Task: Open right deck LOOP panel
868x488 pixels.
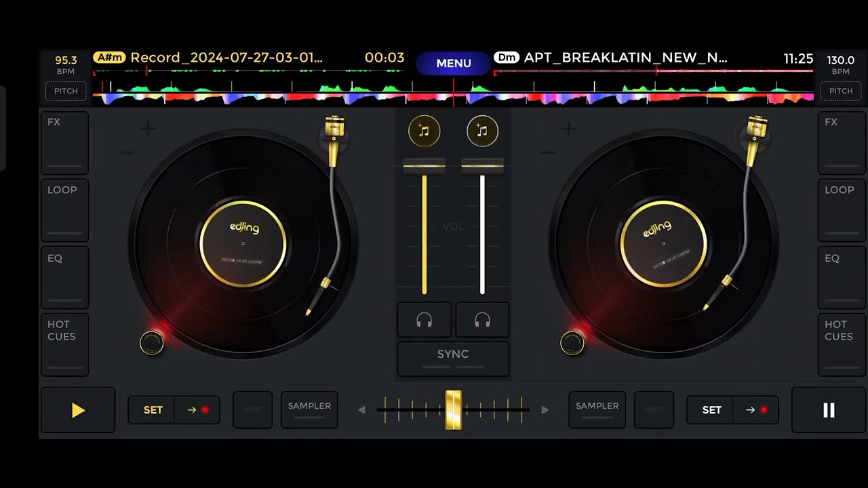Action: 842,210
